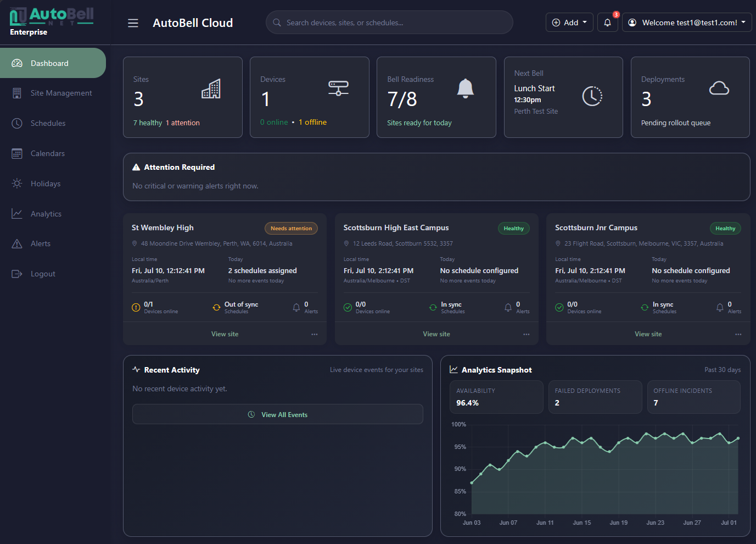
Task: Go to Dashboard in the sidebar
Action: click(x=53, y=63)
